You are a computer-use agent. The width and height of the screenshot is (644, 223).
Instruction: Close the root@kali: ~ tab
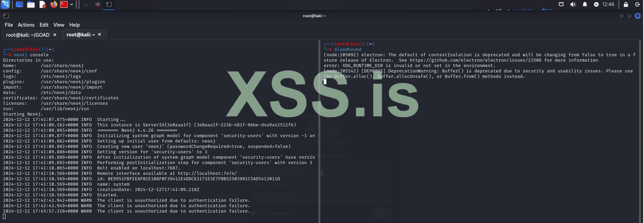pos(99,34)
